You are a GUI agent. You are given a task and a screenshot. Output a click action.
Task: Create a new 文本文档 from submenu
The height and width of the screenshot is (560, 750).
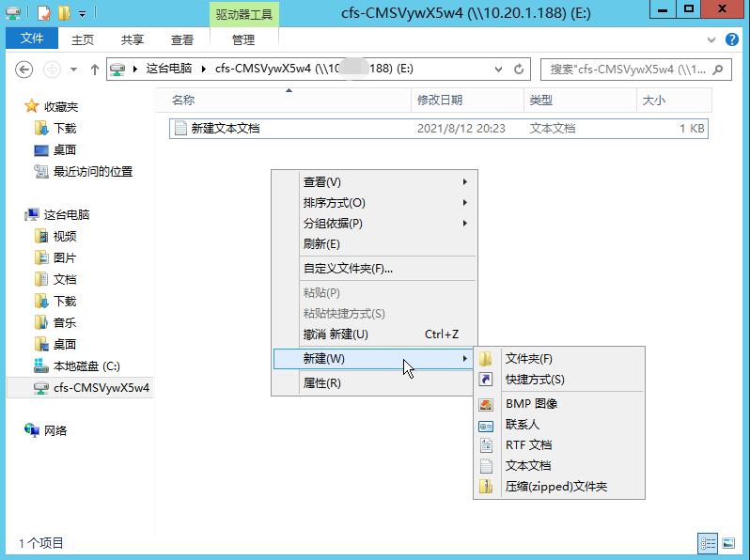559,465
